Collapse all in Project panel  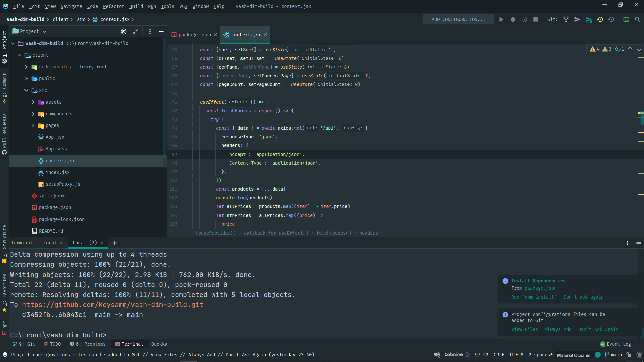click(135, 31)
